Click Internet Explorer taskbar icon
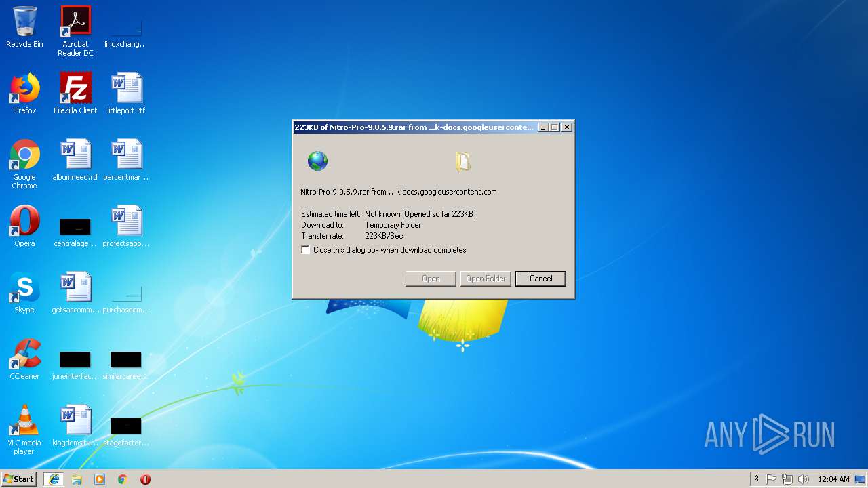The width and height of the screenshot is (868, 488). point(54,479)
